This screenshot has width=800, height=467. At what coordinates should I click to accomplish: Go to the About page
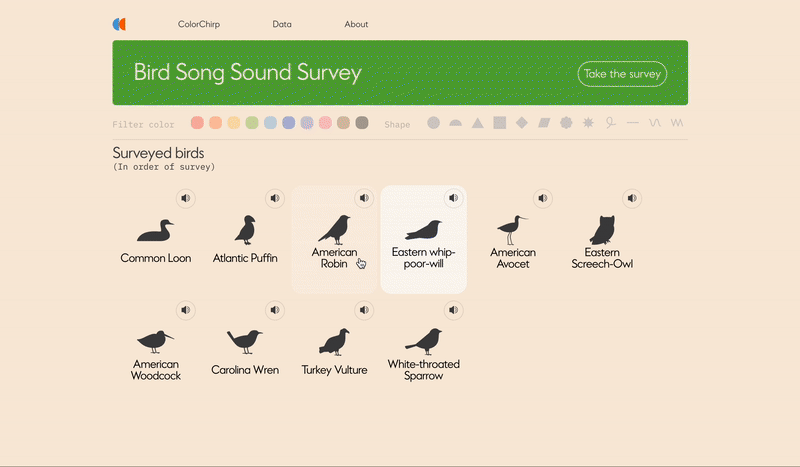pyautogui.click(x=356, y=24)
